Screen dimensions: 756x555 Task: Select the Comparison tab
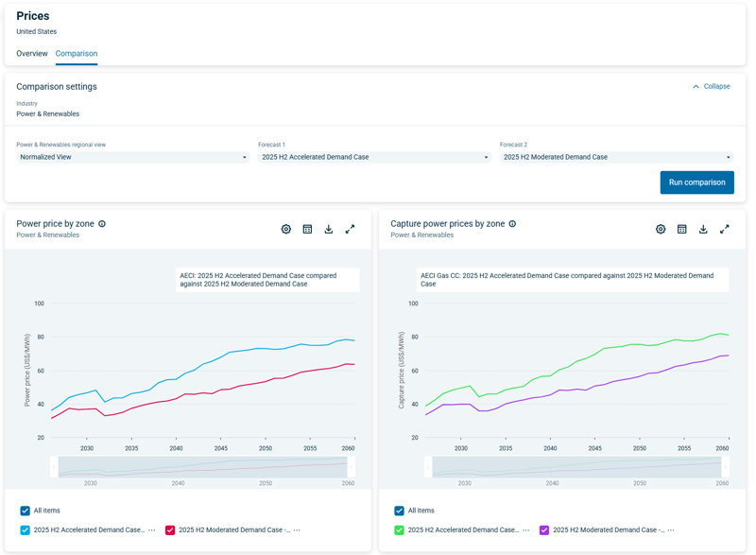[x=77, y=54]
